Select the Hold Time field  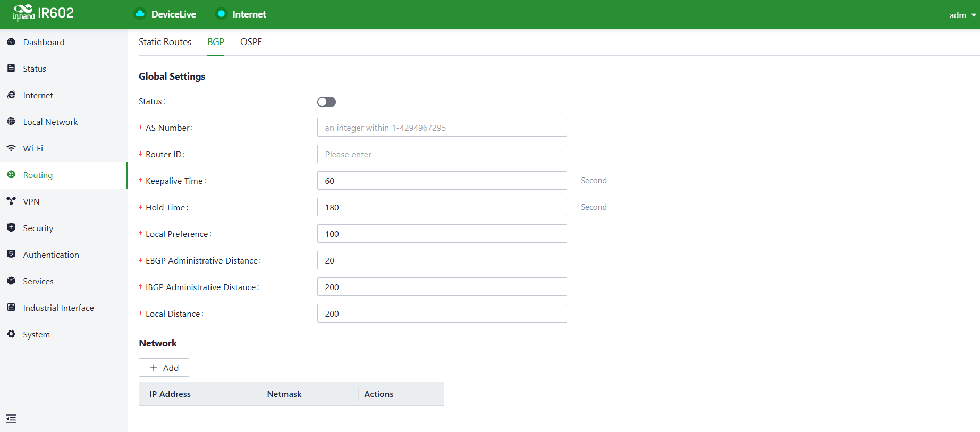(x=442, y=207)
